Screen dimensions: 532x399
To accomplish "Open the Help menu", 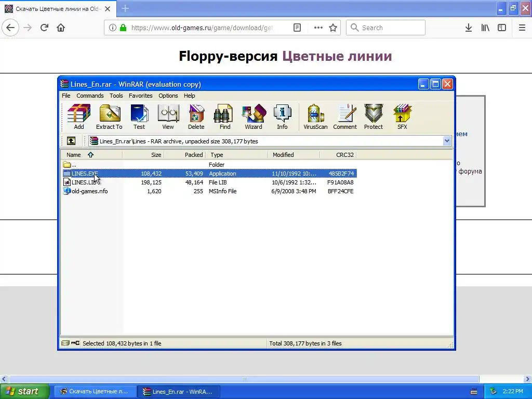I will [189, 96].
